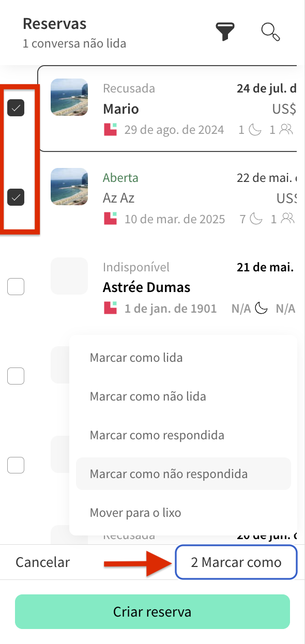Enable the empty checkbox below Astrée Dumas
The width and height of the screenshot is (305, 644).
click(16, 376)
